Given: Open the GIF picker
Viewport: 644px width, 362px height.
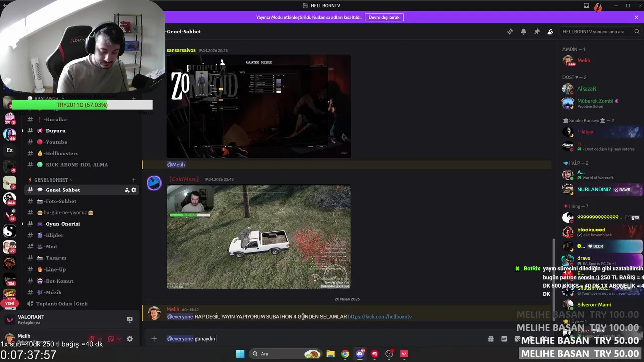Looking at the screenshot, I should pos(504,339).
